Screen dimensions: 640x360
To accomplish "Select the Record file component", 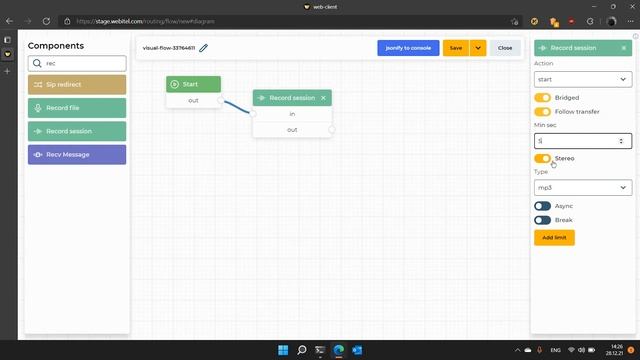I will point(77,108).
